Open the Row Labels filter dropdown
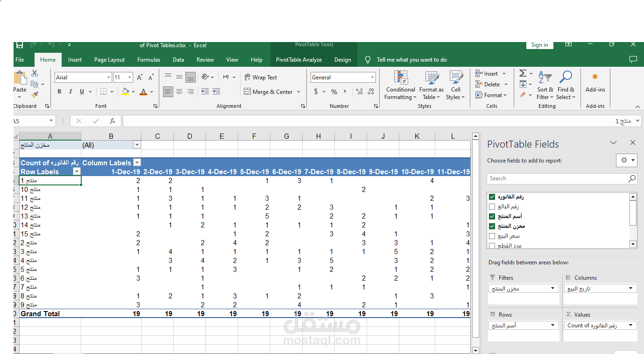The image size is (644, 354). 77,172
